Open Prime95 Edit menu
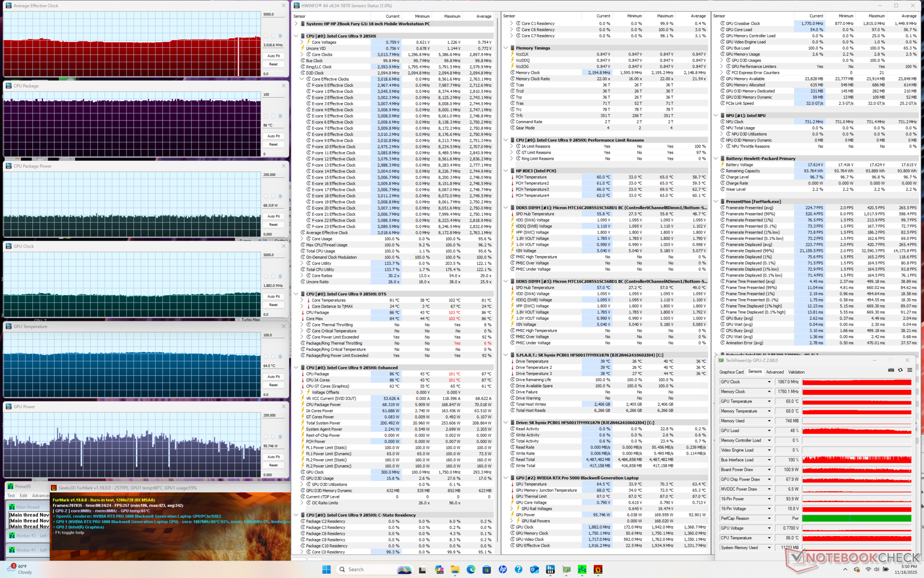The width and height of the screenshot is (924, 578). click(x=24, y=496)
